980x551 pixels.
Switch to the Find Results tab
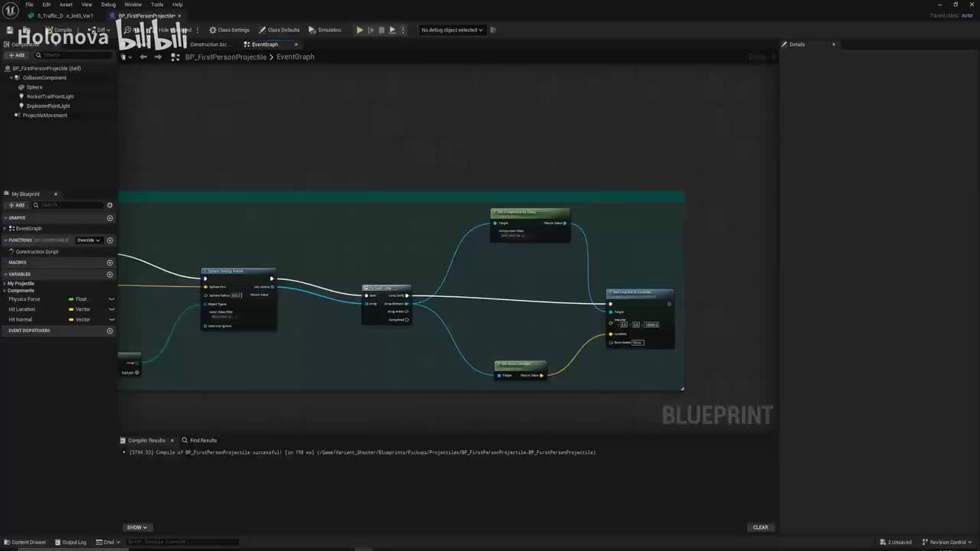[199, 440]
